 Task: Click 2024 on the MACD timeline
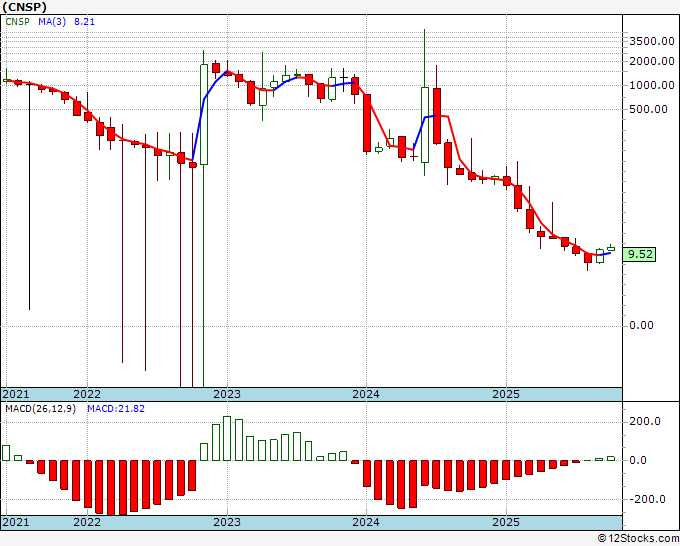click(366, 522)
